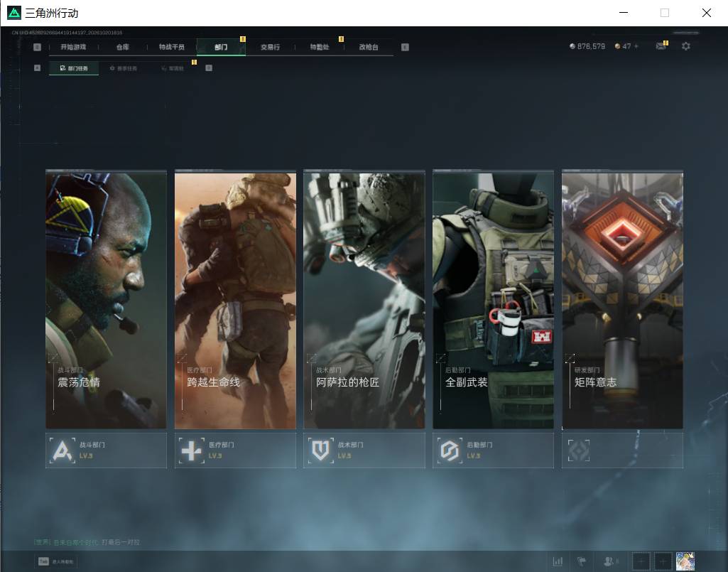Click the Delta Force logo in title bar
Viewport: 728px width, 572px height.
tap(14, 13)
